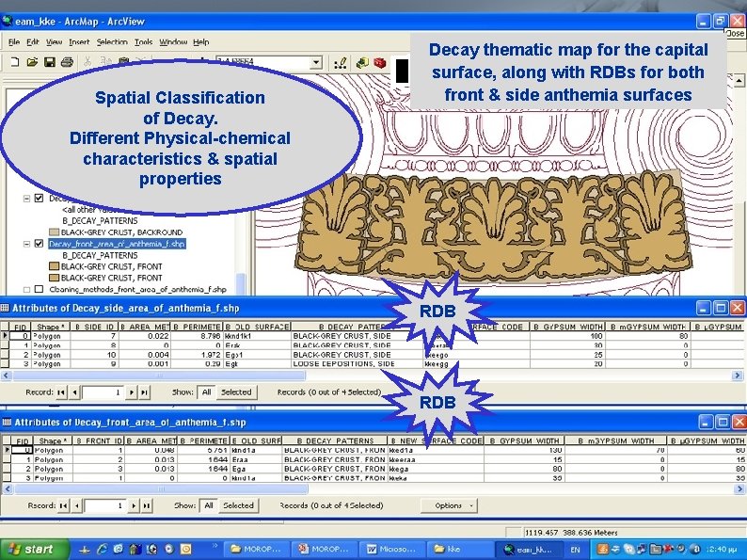Toggle visibility of Decay_front_area_of_anthemia_f.shp layer
Screen dimensions: 747x560
[40, 244]
